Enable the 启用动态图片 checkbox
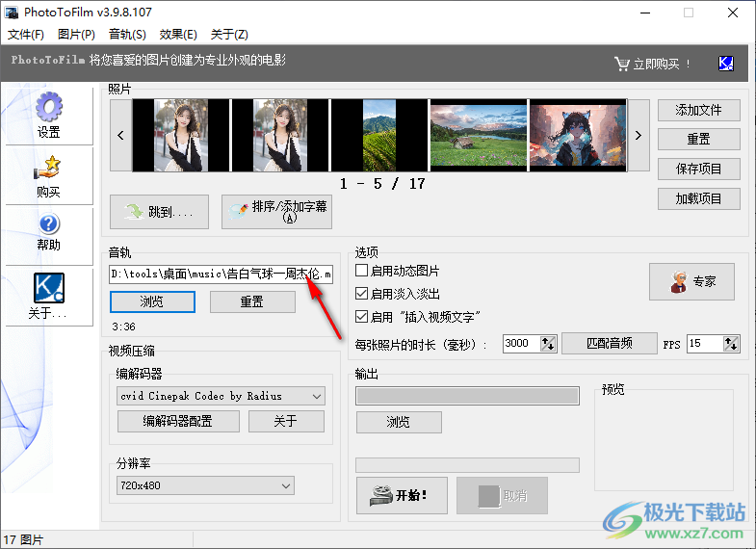This screenshot has width=756, height=549. [x=361, y=271]
